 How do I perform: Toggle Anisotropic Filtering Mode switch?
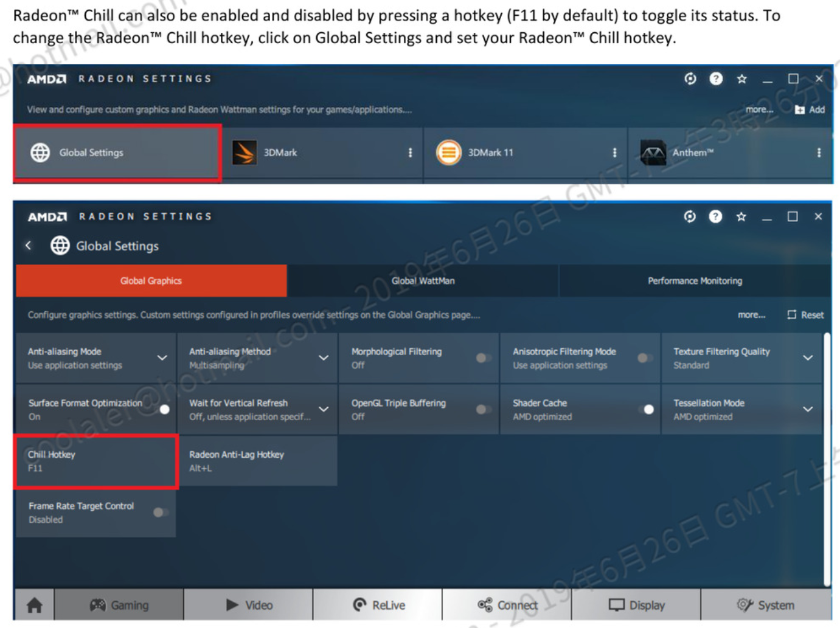tap(645, 358)
